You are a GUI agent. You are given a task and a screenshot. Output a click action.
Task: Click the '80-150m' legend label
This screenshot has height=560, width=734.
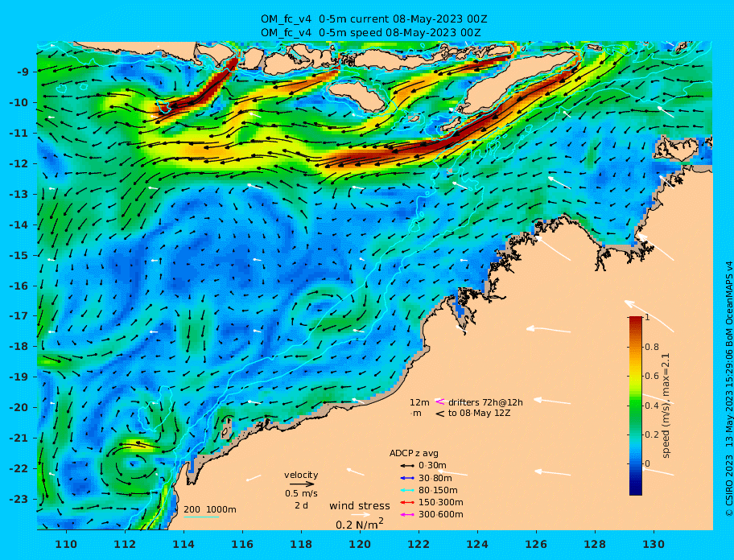(438, 490)
